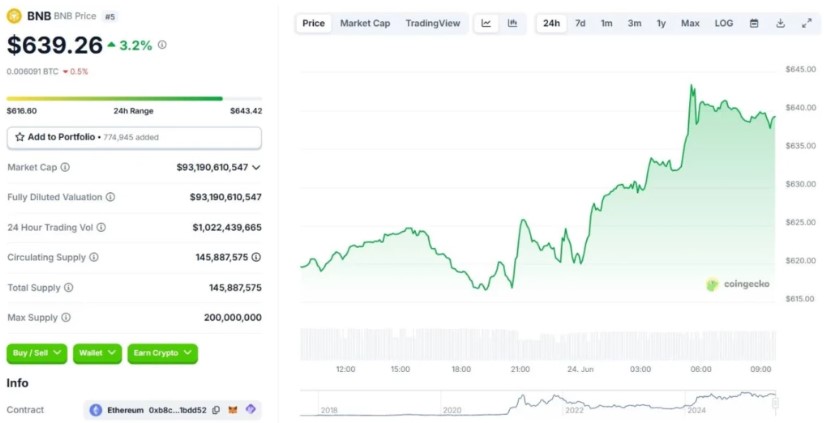The height and width of the screenshot is (423, 830).
Task: Click the price line near the 06:00 peak
Action: pos(691,87)
